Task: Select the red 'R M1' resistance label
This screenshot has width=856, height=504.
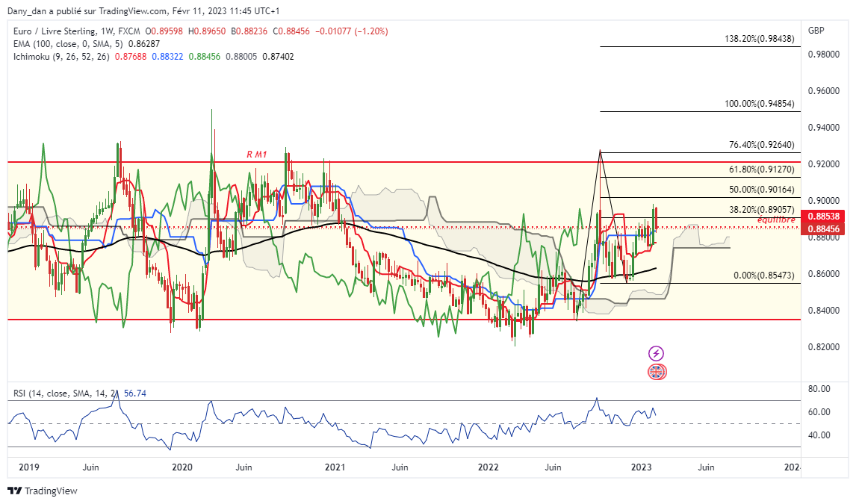Action: (258, 155)
